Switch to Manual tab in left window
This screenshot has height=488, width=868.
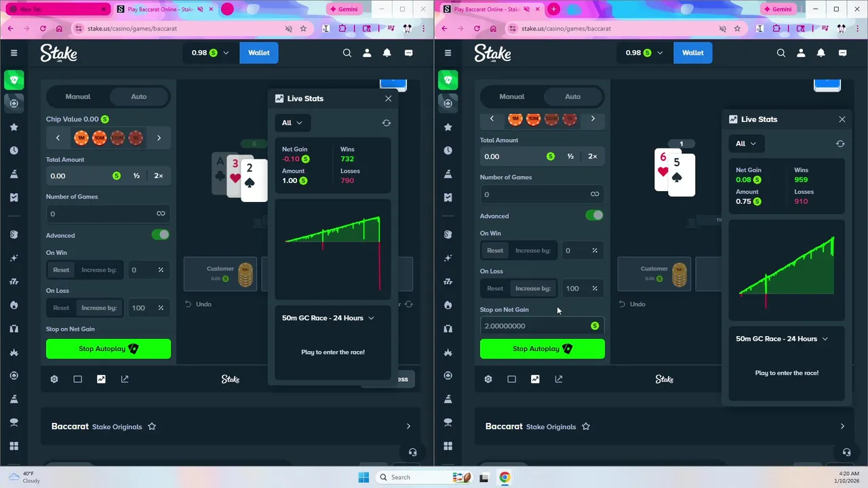(x=78, y=96)
